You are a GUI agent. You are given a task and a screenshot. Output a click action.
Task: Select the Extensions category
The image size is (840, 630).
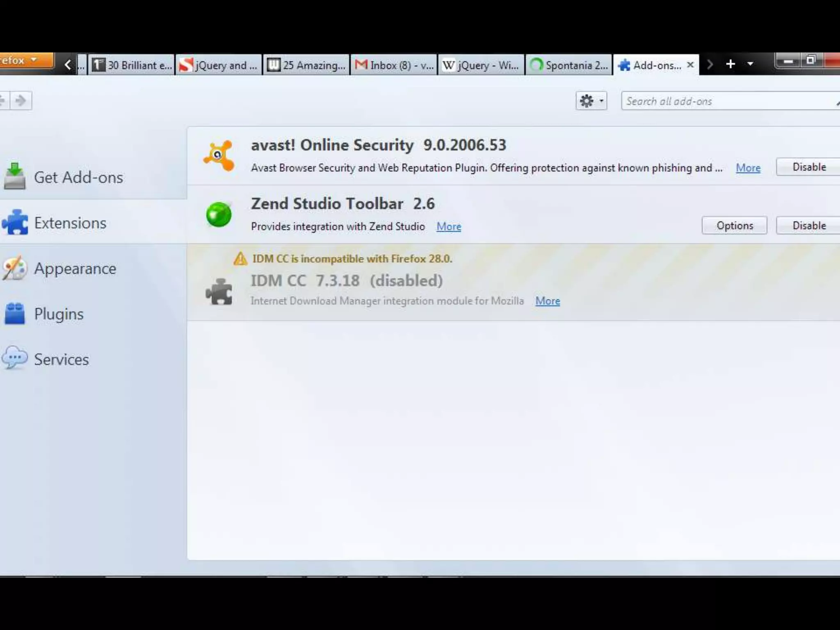pyautogui.click(x=94, y=222)
